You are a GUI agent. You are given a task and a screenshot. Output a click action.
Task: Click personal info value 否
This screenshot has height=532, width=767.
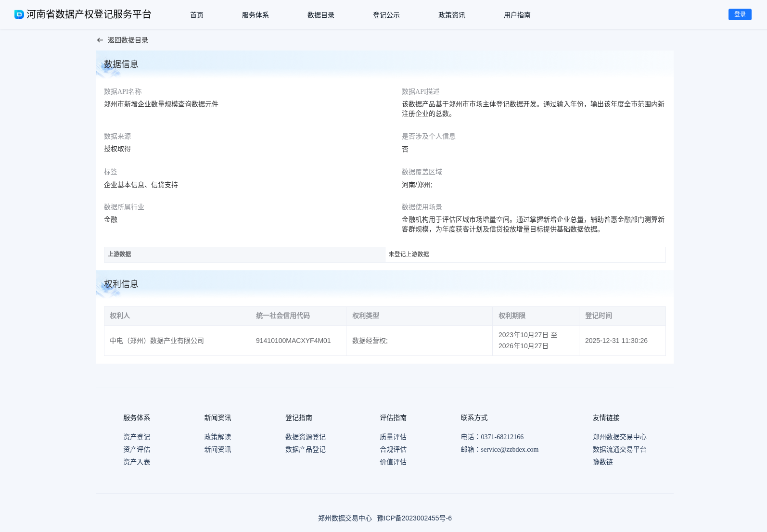click(405, 149)
